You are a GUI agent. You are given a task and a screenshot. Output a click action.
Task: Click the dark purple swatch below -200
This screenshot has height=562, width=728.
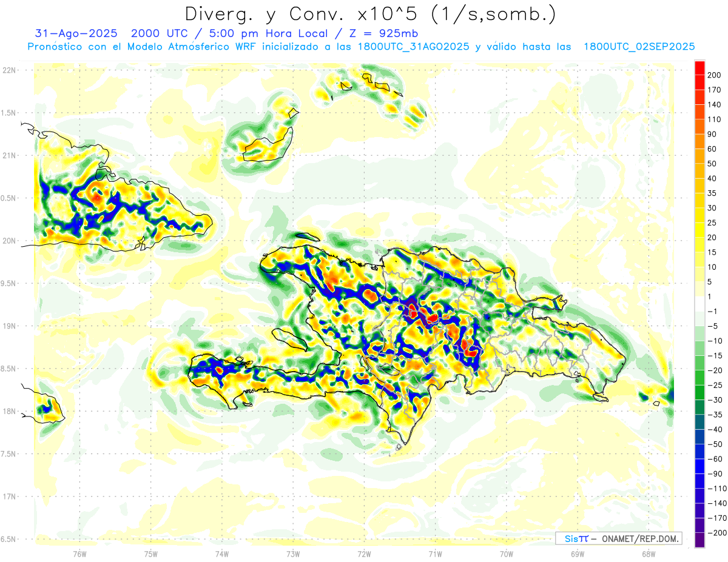pyautogui.click(x=699, y=541)
